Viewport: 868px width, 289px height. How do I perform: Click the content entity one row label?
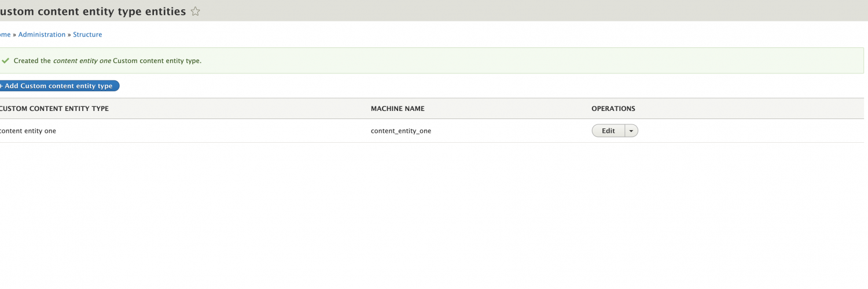[x=27, y=131]
